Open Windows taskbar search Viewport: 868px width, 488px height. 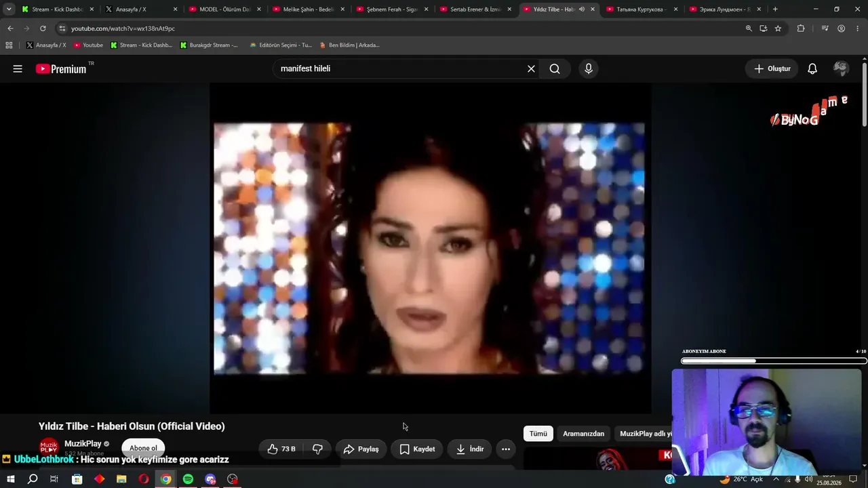[x=33, y=479]
